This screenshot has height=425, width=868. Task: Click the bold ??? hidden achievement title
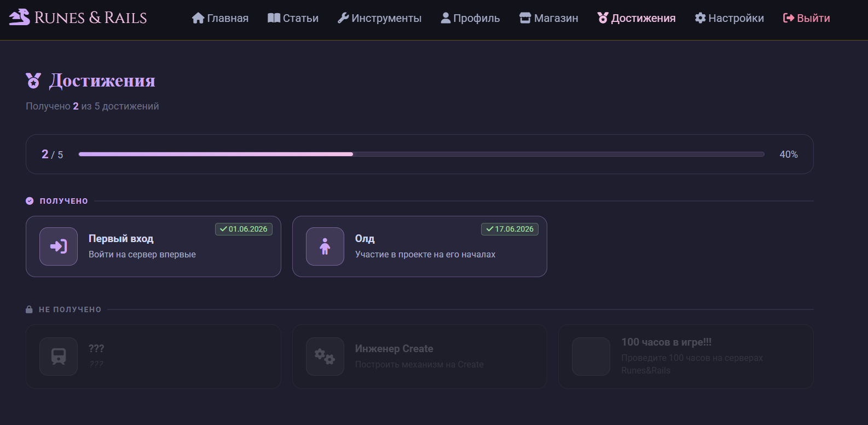tap(96, 348)
